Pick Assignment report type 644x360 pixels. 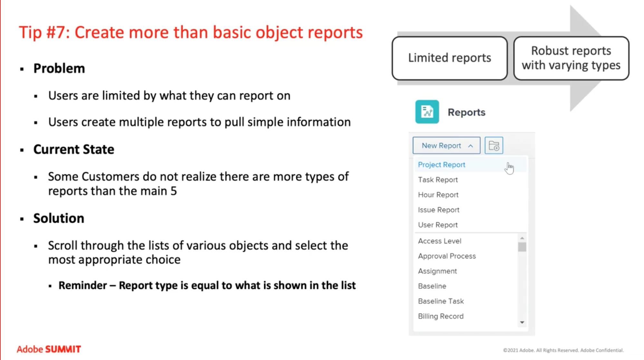point(437,271)
